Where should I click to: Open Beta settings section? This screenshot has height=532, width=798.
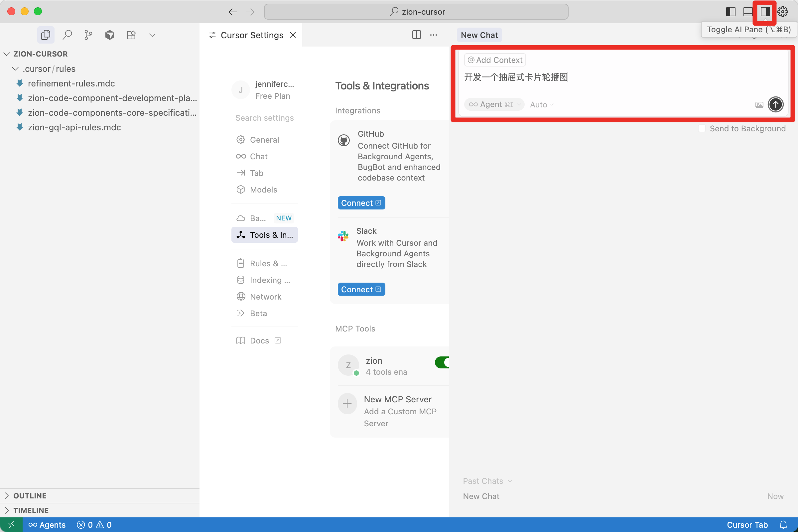[x=264, y=314]
